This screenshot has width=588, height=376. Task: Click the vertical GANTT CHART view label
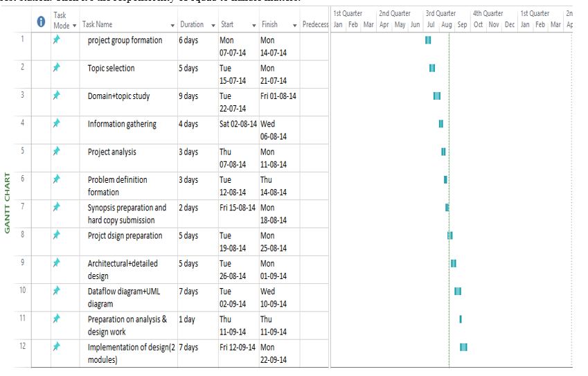pyautogui.click(x=7, y=203)
